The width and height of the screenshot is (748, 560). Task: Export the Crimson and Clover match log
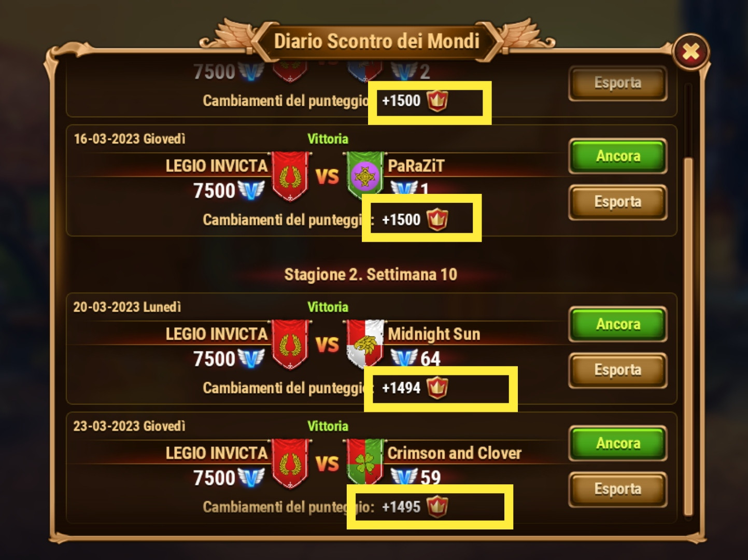pos(617,489)
